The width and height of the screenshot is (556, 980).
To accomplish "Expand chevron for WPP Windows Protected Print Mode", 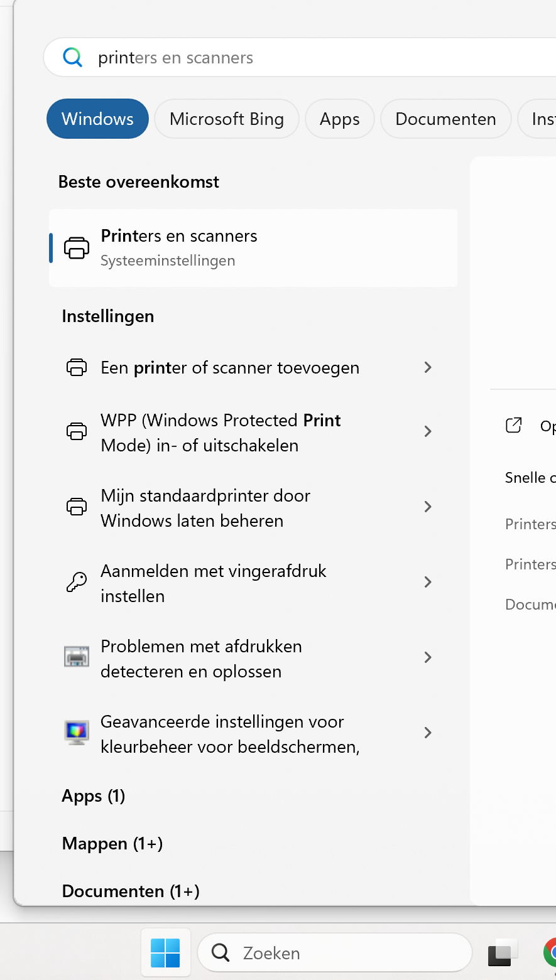I will pos(428,431).
